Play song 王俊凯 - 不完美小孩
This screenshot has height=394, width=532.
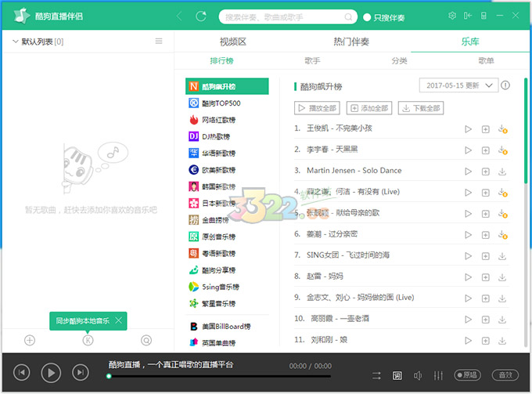(468, 129)
